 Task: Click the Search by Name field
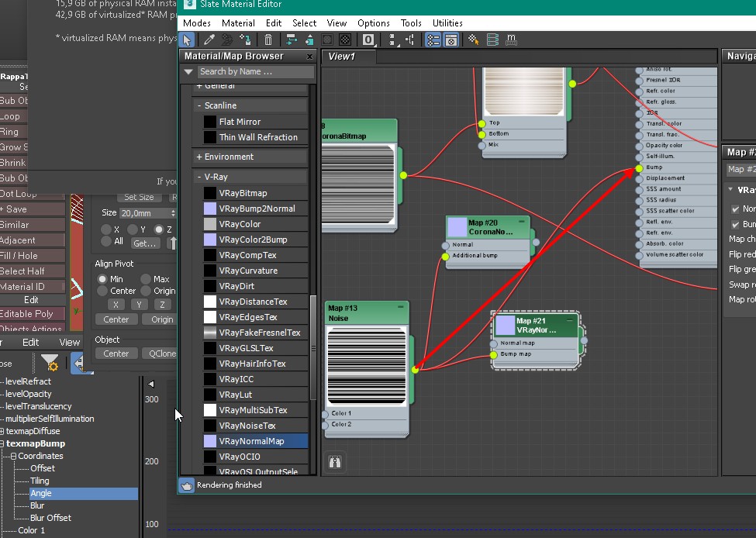tap(254, 72)
